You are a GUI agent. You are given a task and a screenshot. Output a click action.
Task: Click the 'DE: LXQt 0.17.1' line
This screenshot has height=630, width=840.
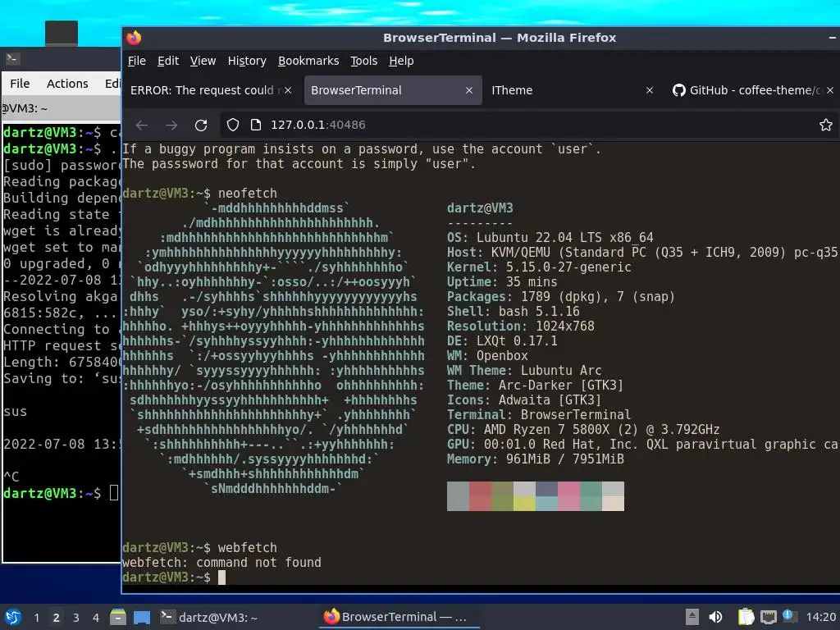click(502, 341)
